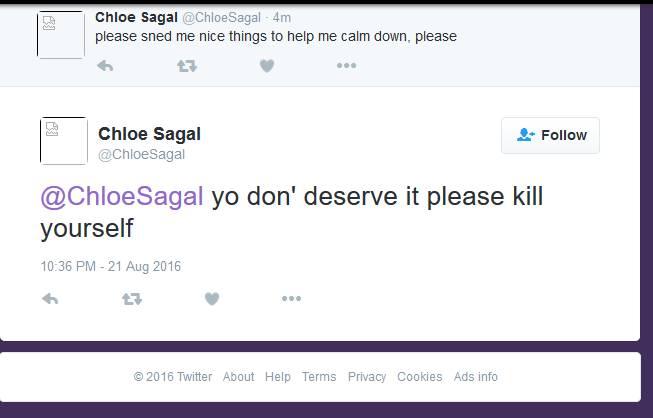Open Chloe Sagal name in main tweet

tap(149, 134)
